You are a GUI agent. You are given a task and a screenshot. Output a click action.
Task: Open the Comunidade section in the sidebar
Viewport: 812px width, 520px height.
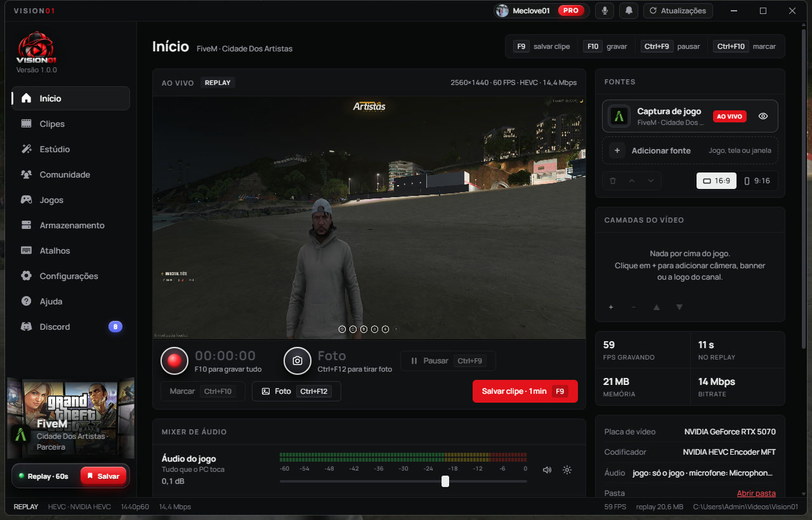70,174
